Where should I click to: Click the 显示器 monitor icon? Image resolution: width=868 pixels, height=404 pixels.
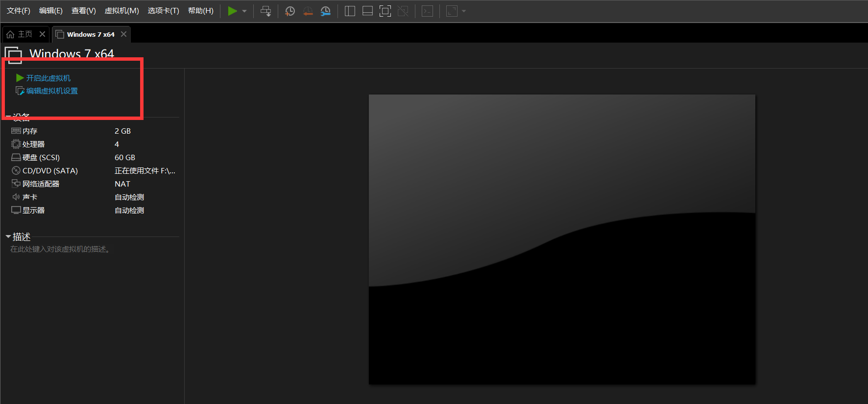[x=16, y=210]
